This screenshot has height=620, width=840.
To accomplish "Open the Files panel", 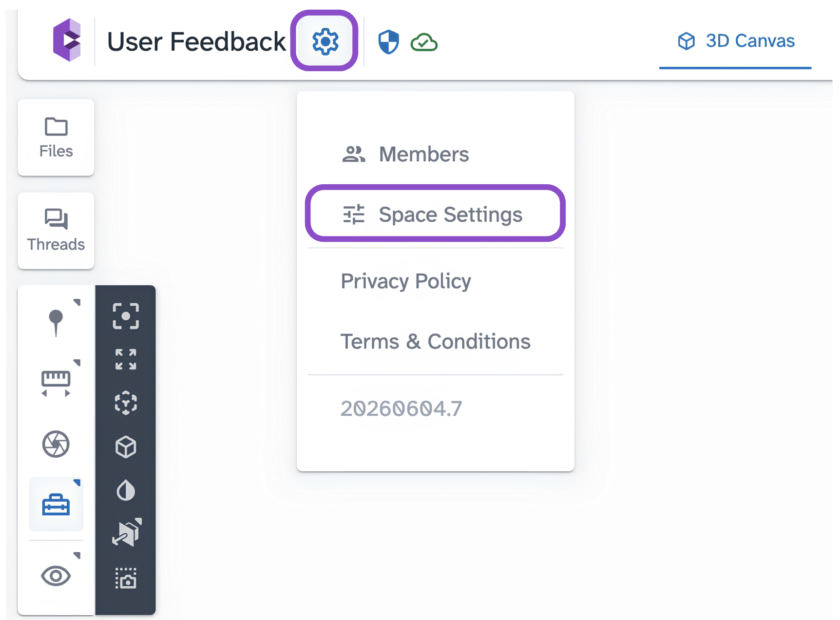I will coord(56,137).
